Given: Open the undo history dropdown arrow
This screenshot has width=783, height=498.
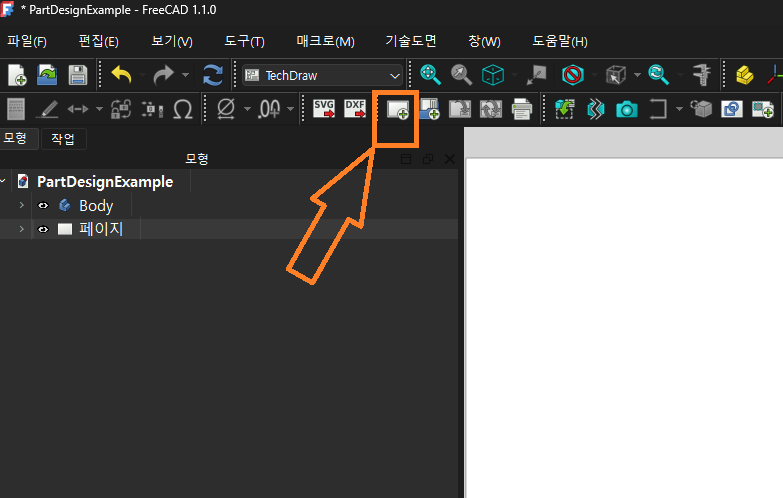Looking at the screenshot, I should [142, 75].
